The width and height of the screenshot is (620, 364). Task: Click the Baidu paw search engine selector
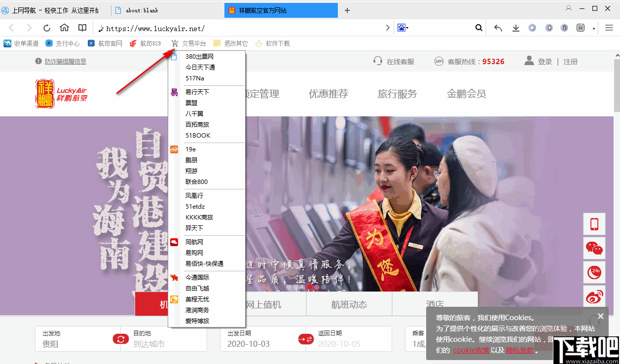(x=402, y=28)
